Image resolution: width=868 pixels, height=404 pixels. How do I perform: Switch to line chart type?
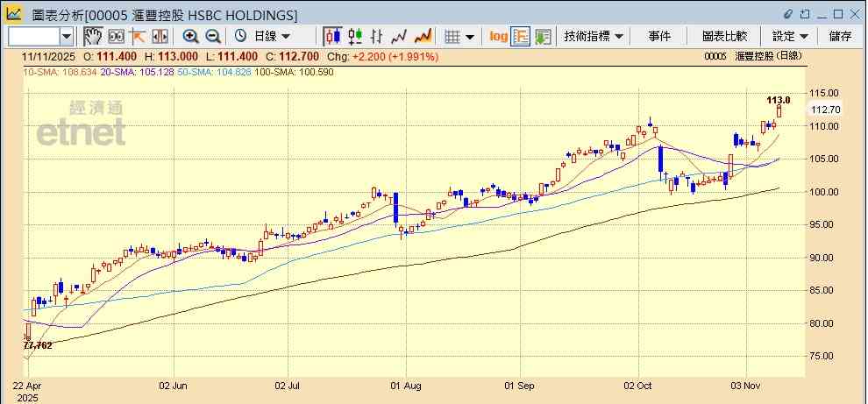[400, 36]
